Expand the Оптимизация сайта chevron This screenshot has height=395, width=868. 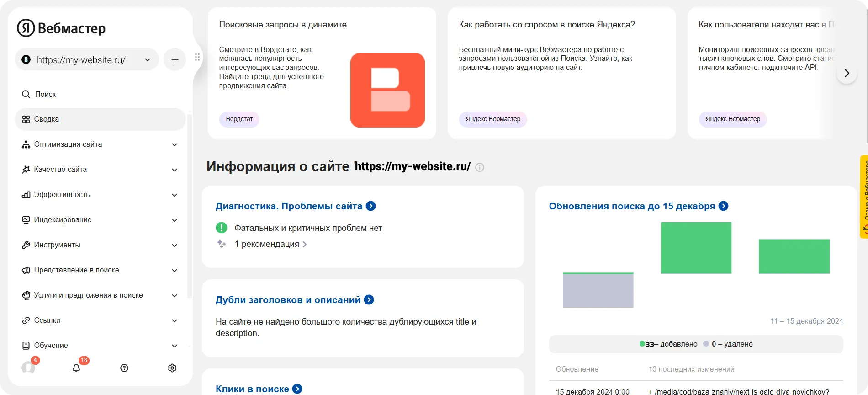(x=175, y=145)
